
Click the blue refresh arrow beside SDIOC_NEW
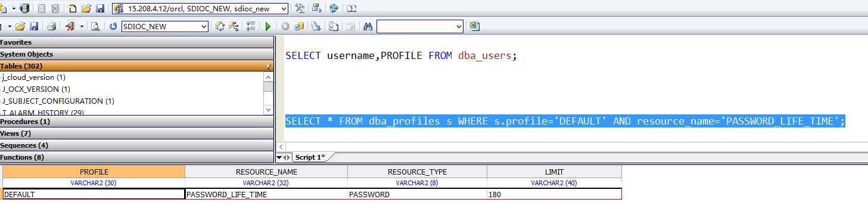tap(113, 26)
